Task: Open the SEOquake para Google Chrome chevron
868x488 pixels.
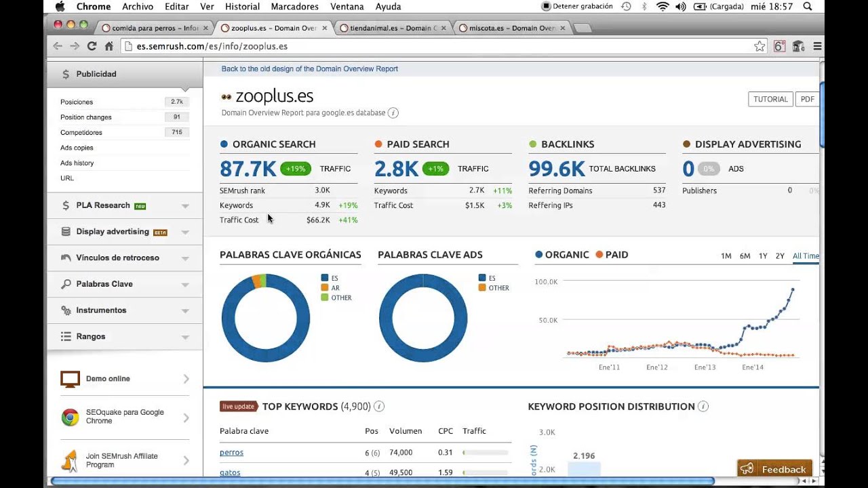Action: 186,418
